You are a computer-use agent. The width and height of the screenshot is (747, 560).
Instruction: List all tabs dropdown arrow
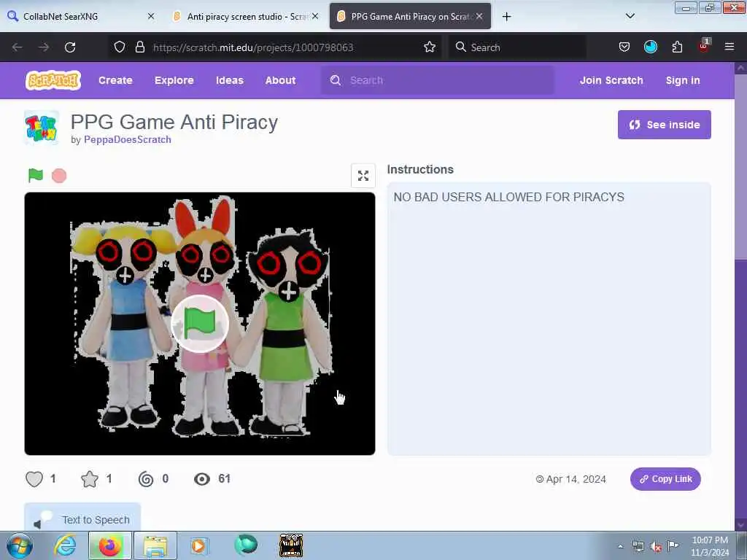click(x=630, y=16)
